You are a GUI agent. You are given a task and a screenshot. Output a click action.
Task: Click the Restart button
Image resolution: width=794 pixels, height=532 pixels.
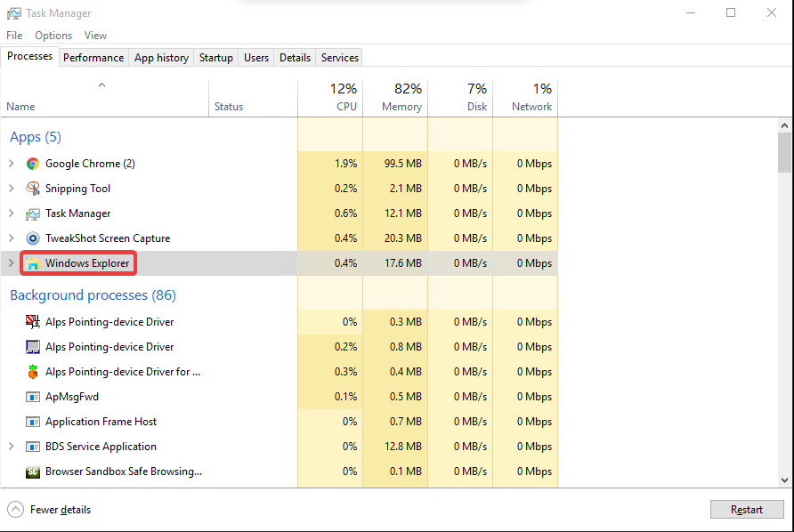point(747,509)
